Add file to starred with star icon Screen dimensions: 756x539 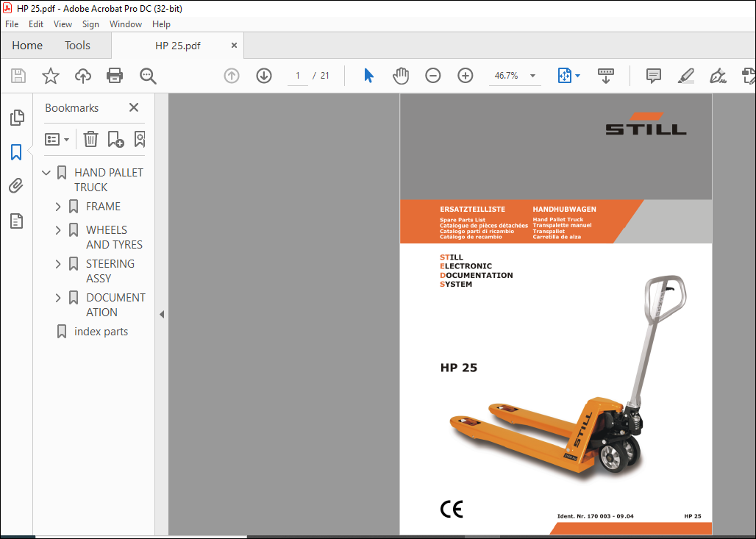click(51, 76)
